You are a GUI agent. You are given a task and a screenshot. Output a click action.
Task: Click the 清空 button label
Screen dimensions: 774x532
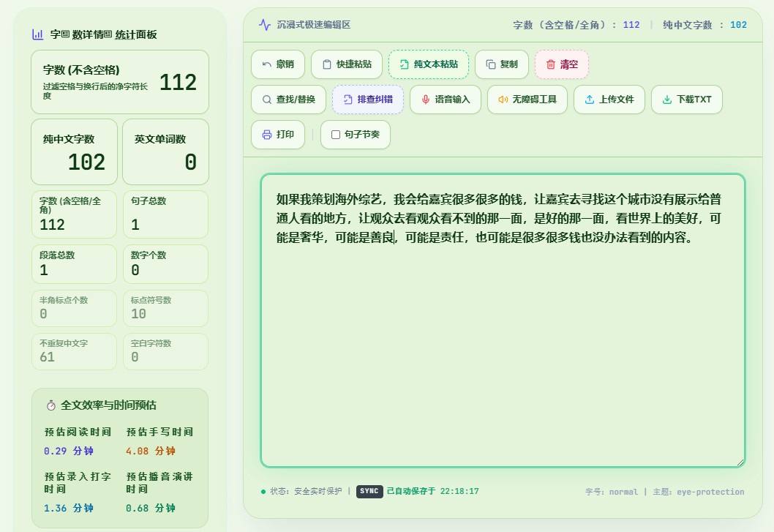[568, 64]
